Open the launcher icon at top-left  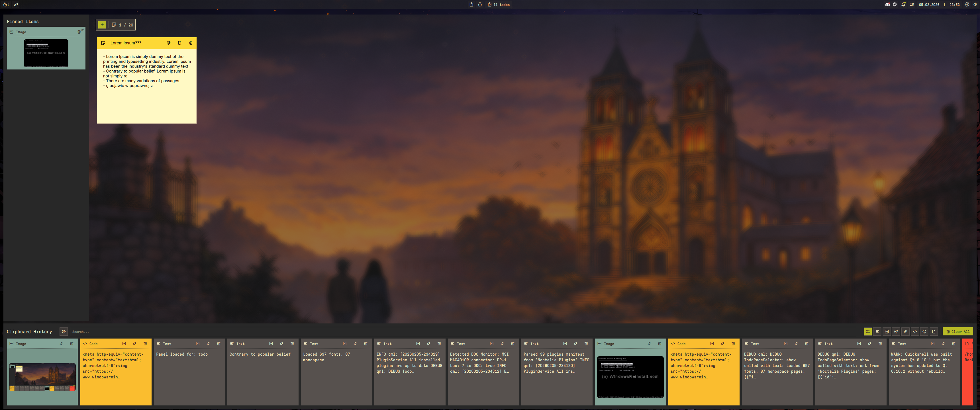coord(6,5)
